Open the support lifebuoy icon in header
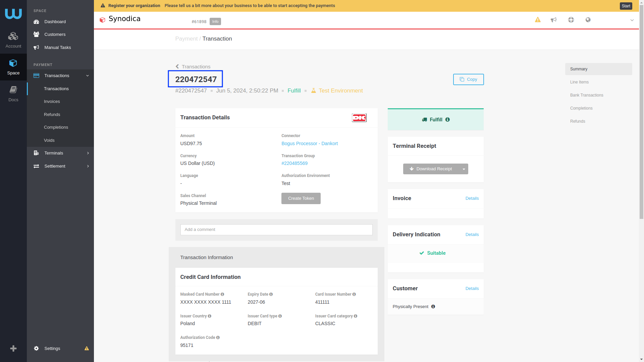This screenshot has height=362, width=644. point(571,20)
